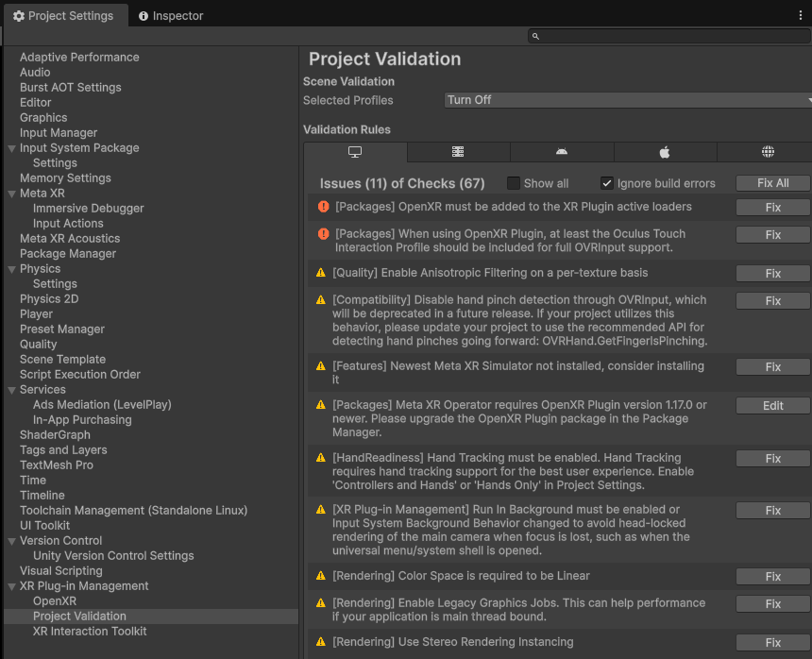Viewport: 812px width, 659px height.
Task: Click warning icon for Legacy Graphics Jobs rule
Action: (x=321, y=603)
